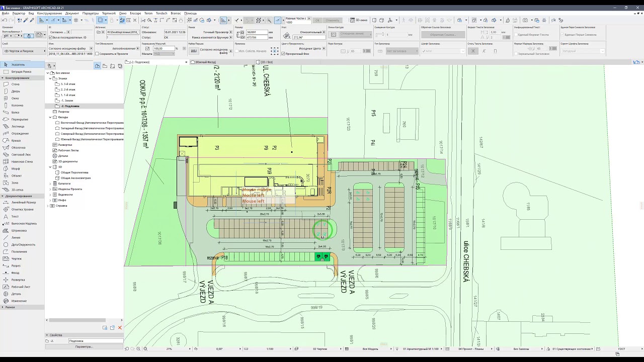Open the 3D-окно view button
This screenshot has height=362, width=644.
pyautogui.click(x=359, y=20)
